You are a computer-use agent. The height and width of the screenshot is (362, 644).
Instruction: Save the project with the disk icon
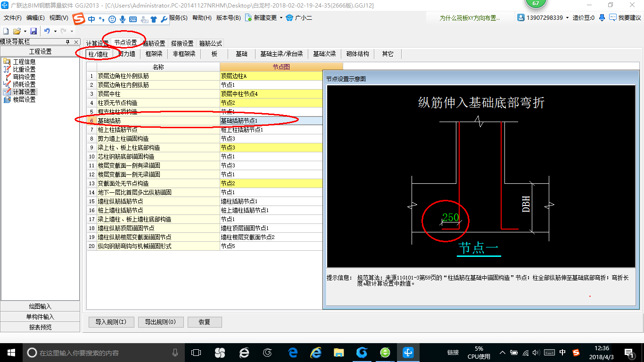33,31
